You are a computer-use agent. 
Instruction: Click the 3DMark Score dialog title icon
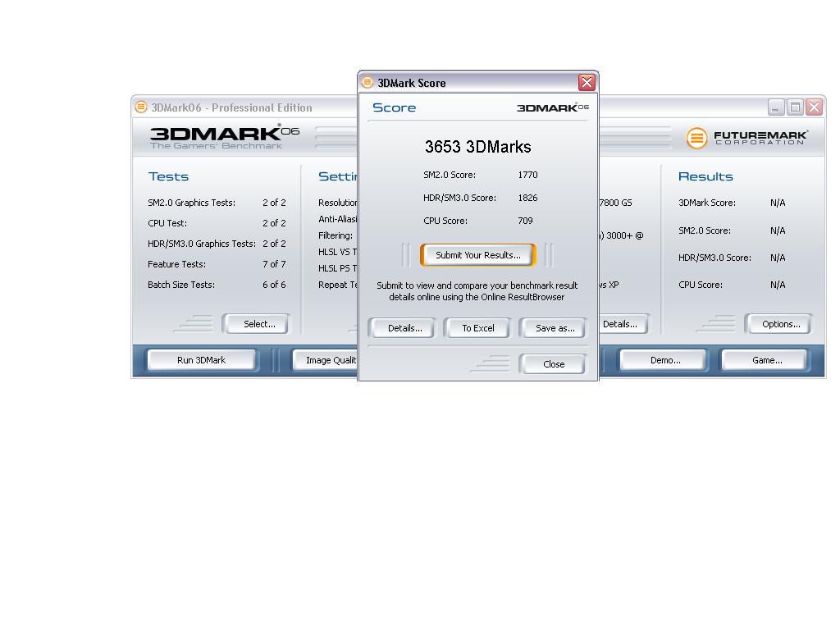click(367, 83)
